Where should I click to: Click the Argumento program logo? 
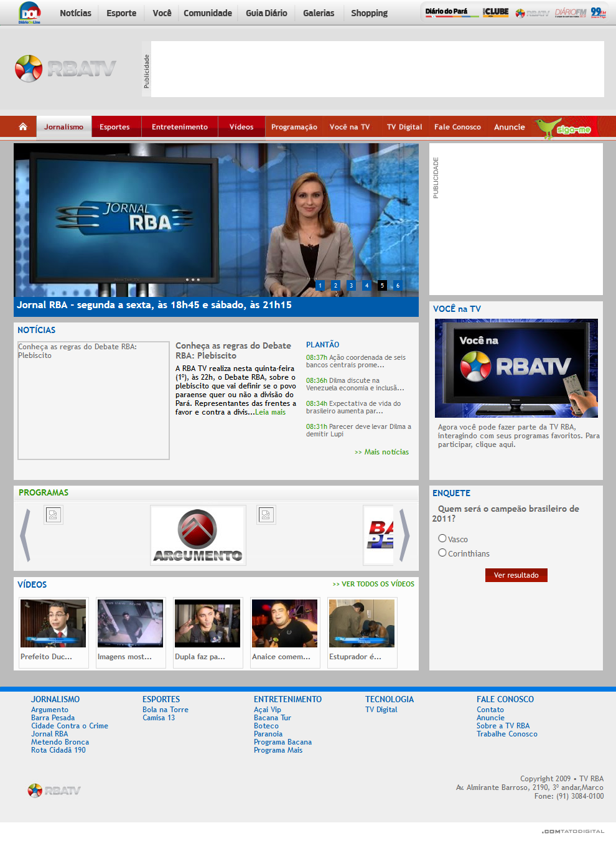(x=198, y=535)
